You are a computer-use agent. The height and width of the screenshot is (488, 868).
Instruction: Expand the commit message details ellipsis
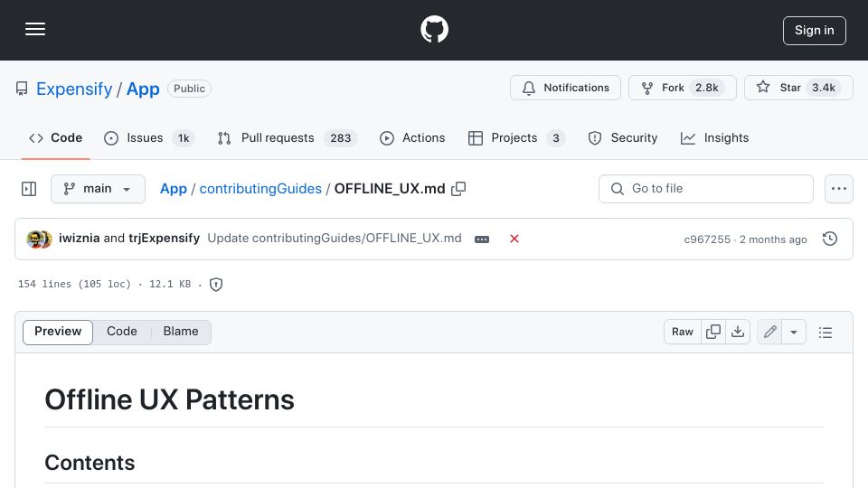[482, 239]
